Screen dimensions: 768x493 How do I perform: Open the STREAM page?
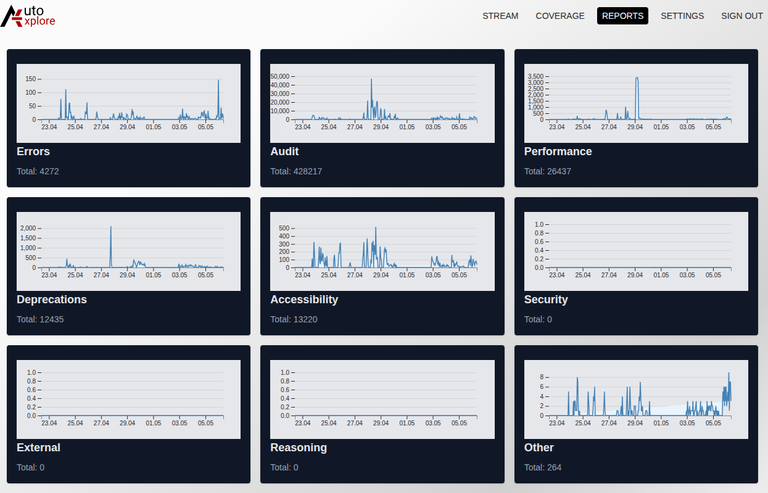(x=500, y=16)
